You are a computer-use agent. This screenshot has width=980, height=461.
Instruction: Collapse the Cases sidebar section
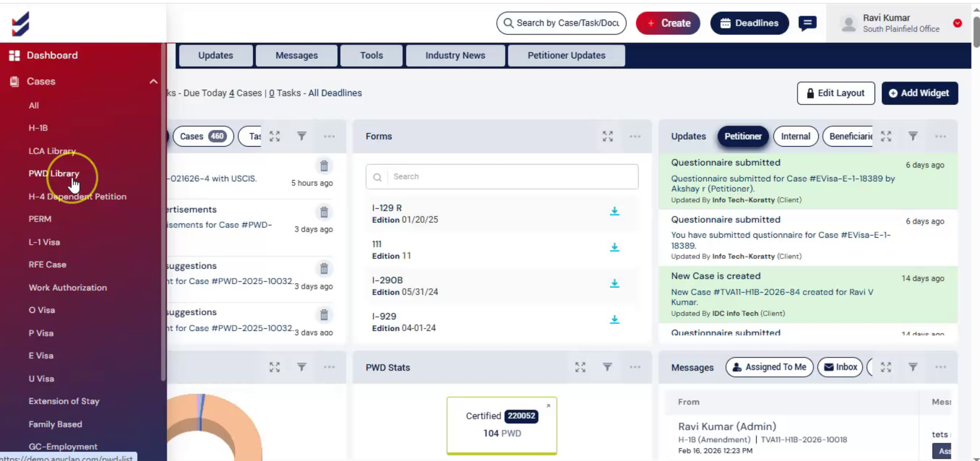[x=153, y=81]
